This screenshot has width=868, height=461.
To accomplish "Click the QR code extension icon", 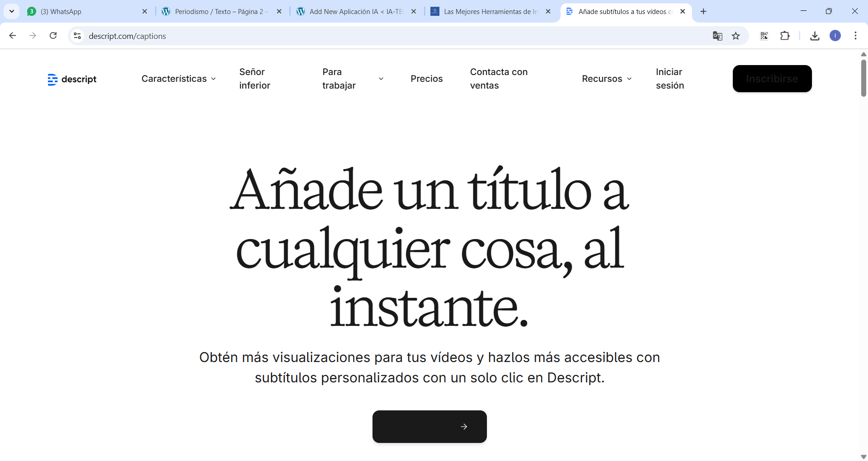I will pos(764,36).
